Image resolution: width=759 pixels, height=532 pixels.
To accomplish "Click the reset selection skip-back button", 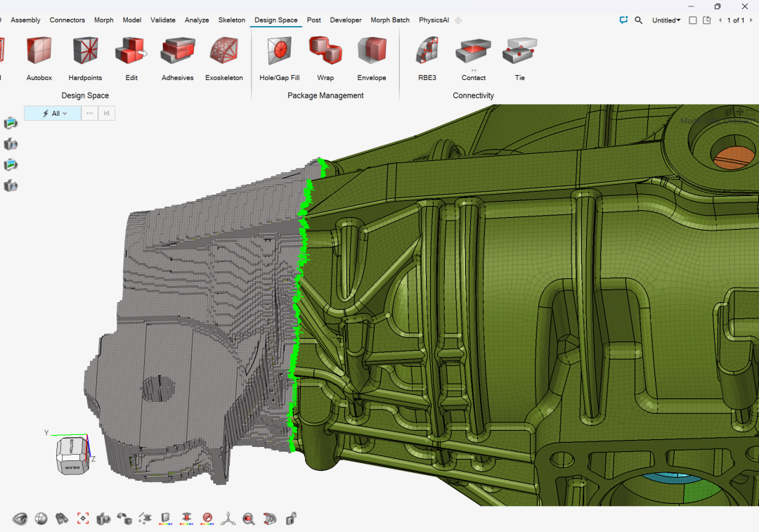I will coord(107,113).
